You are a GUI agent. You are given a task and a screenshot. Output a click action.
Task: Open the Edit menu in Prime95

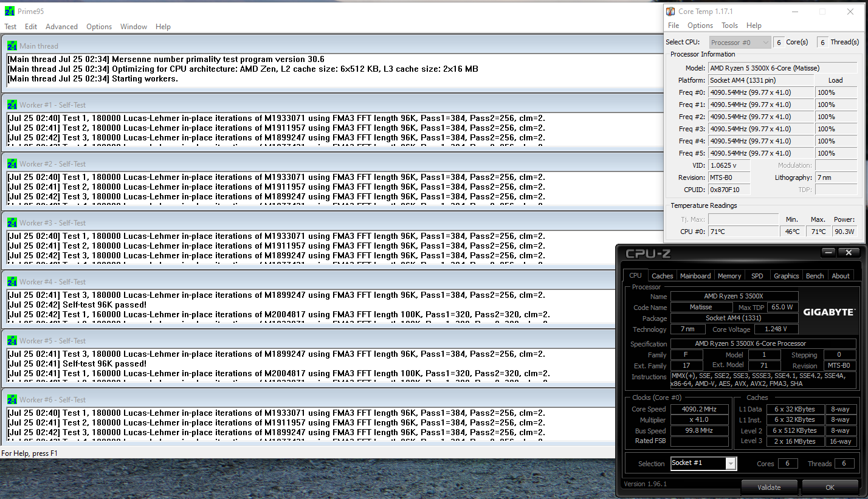click(x=31, y=27)
